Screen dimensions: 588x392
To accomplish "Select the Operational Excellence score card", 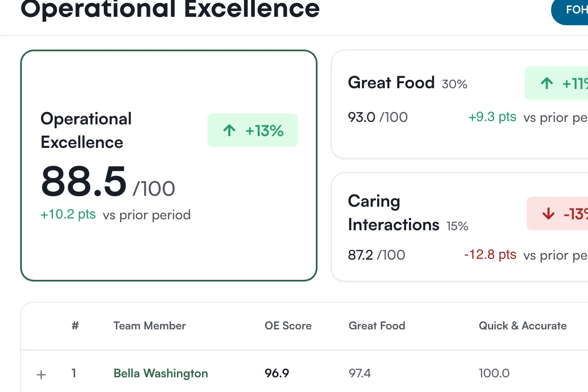I will coord(169,166).
